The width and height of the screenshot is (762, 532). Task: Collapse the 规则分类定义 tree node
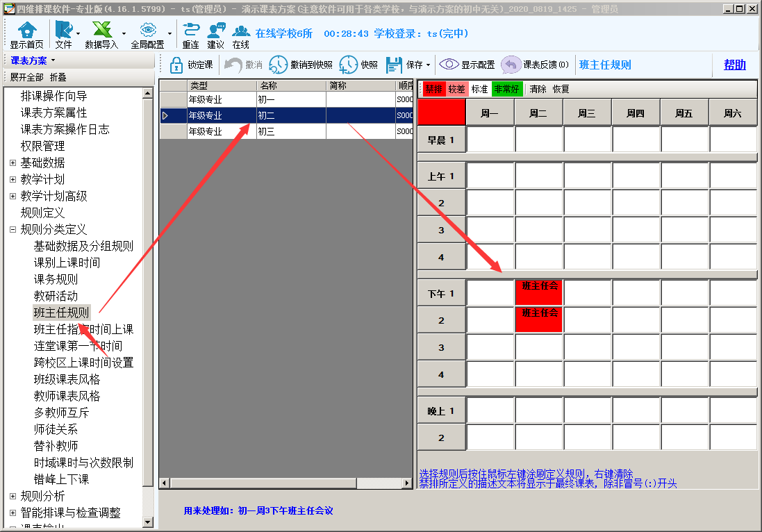[x=13, y=229]
